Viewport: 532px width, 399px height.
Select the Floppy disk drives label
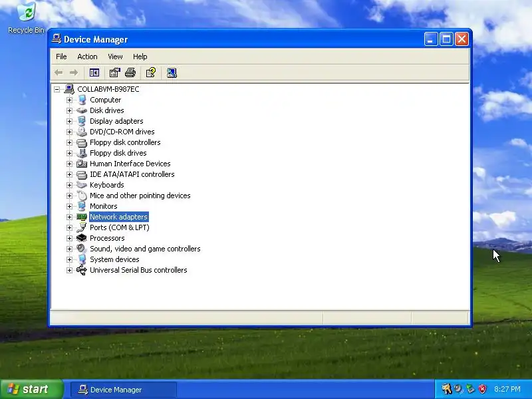tap(118, 153)
